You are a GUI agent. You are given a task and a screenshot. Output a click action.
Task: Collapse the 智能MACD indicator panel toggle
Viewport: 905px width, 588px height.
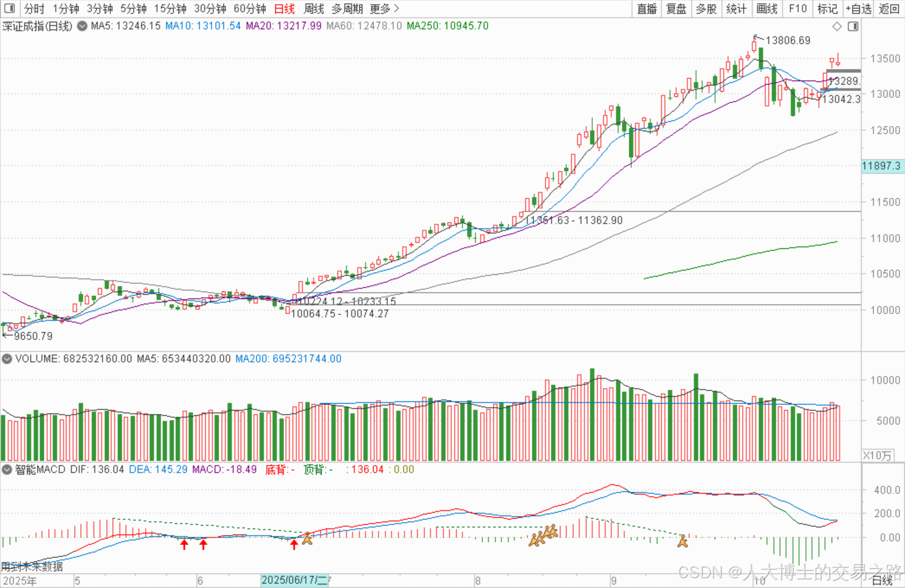point(7,469)
